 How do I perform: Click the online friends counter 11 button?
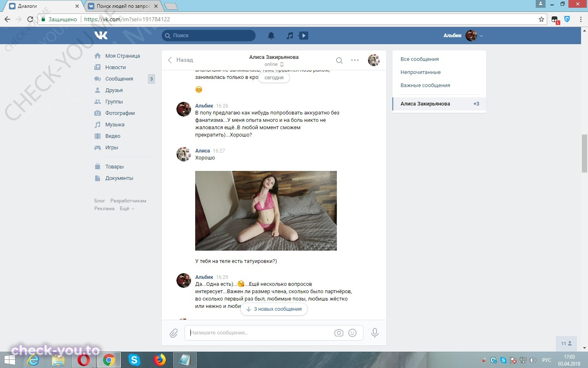566,343
